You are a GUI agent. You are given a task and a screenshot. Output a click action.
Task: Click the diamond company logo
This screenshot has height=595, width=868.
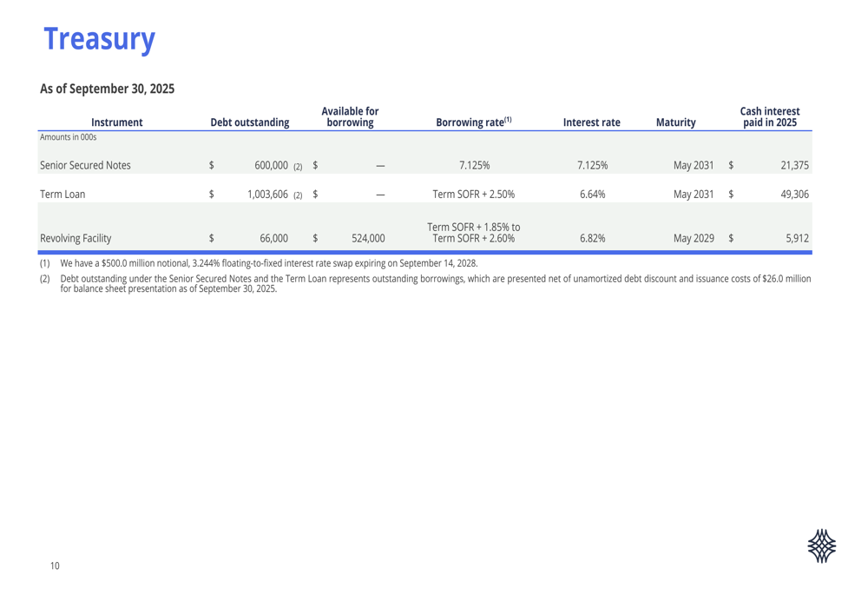tap(821, 546)
